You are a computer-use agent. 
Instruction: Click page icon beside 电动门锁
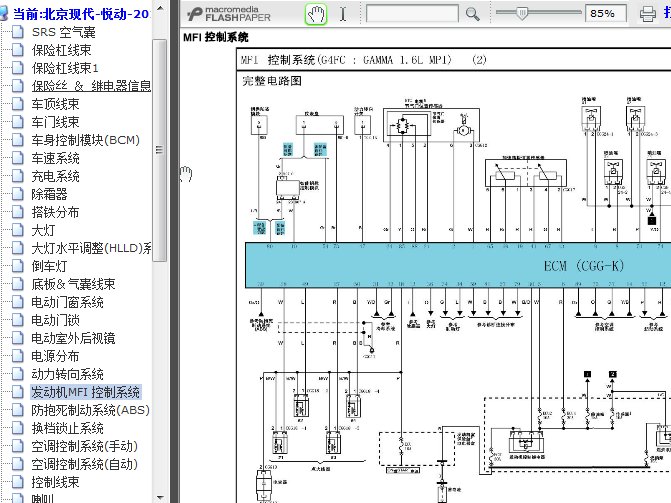18,319
